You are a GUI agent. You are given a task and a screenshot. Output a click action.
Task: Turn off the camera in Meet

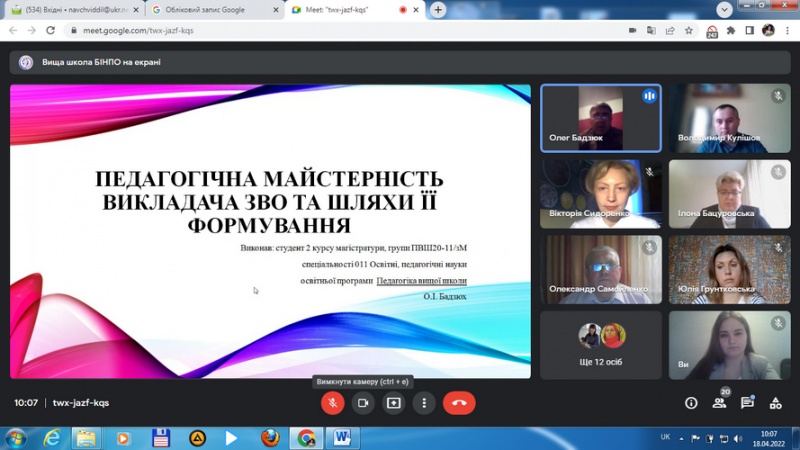[363, 403]
